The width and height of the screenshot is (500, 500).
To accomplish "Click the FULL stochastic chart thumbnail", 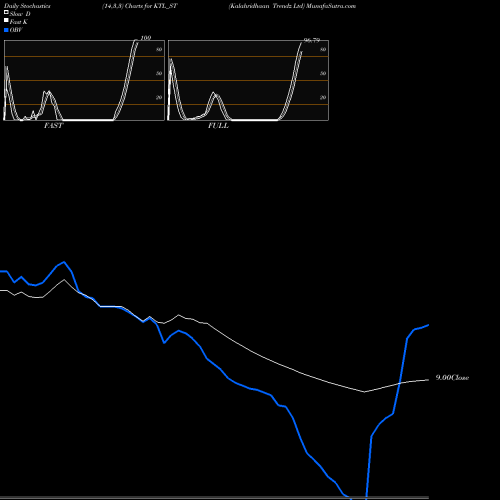I will click(248, 80).
